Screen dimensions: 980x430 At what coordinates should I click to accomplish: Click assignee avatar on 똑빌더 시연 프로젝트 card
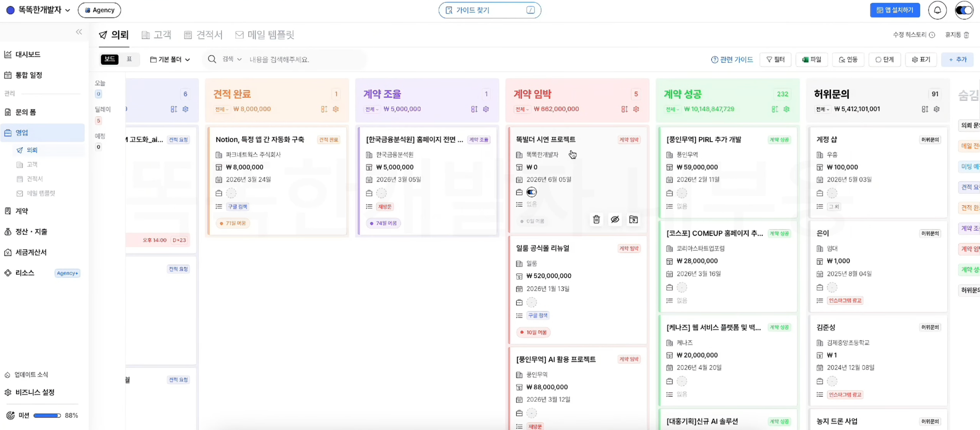point(531,192)
